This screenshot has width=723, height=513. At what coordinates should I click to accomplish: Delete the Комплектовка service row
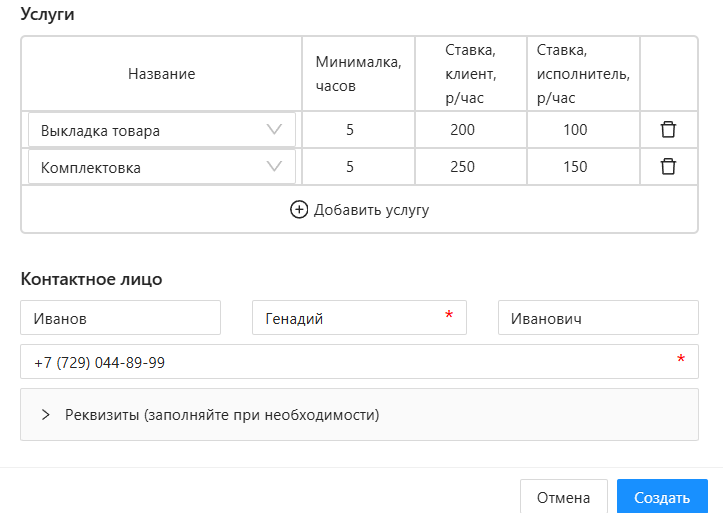tap(668, 167)
